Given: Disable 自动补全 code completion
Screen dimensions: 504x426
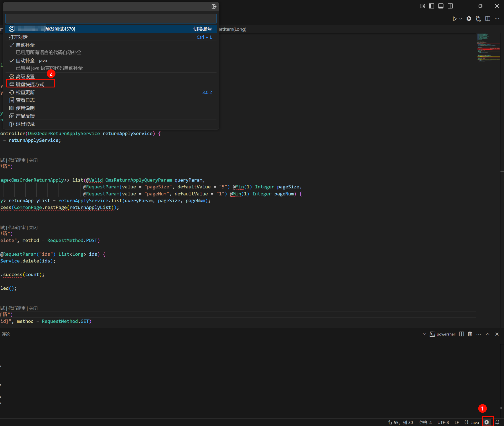Looking at the screenshot, I should (25, 45).
